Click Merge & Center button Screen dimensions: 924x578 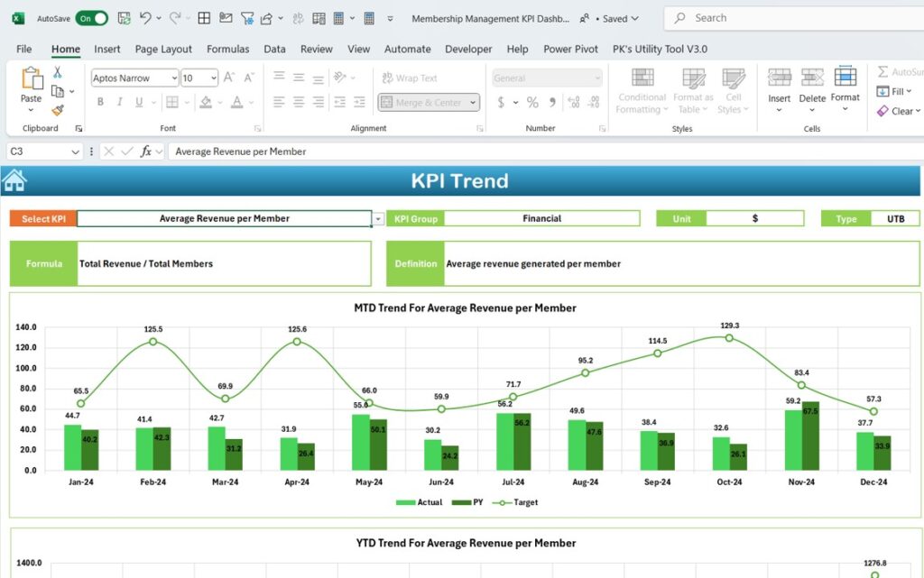click(421, 103)
